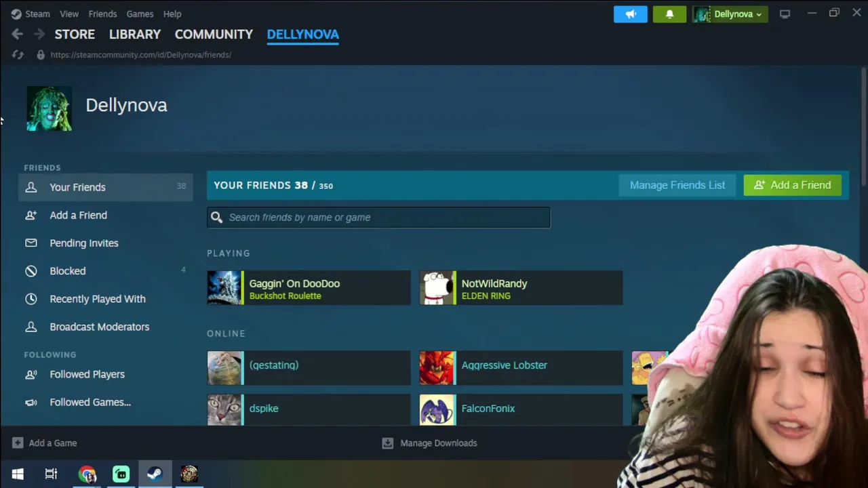Click the Your Friends person icon

coord(31,187)
